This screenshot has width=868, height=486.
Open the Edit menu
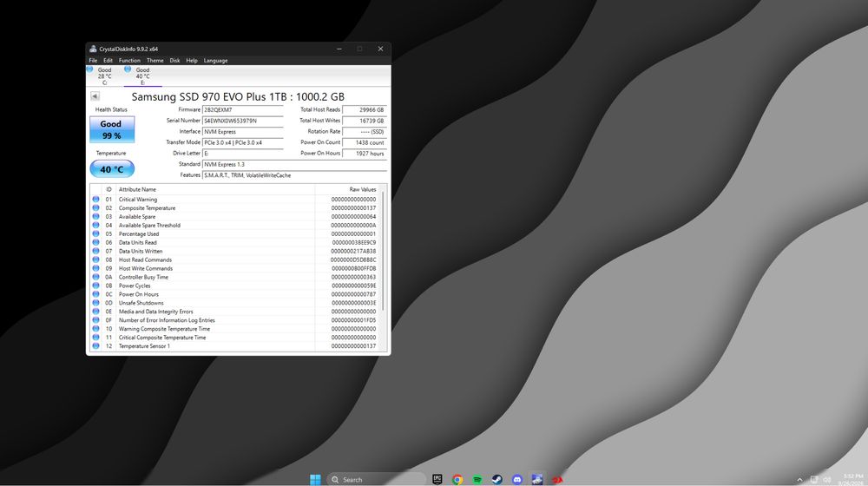[108, 61]
